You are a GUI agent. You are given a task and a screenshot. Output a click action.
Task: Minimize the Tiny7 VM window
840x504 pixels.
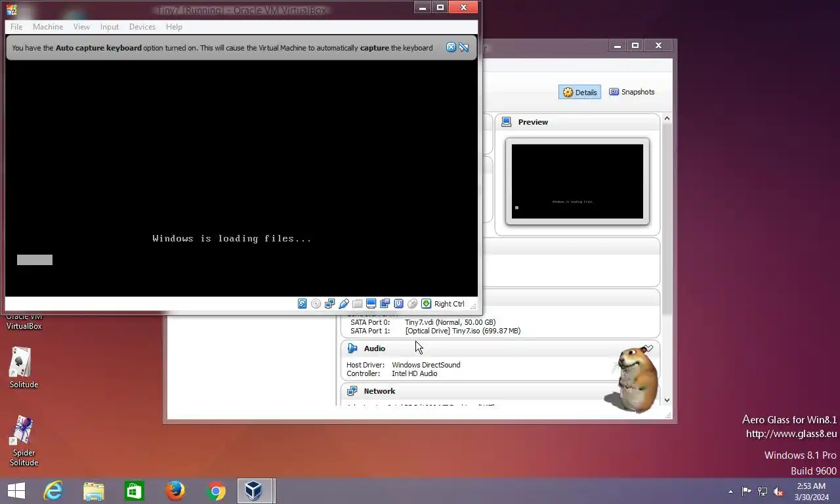423,7
